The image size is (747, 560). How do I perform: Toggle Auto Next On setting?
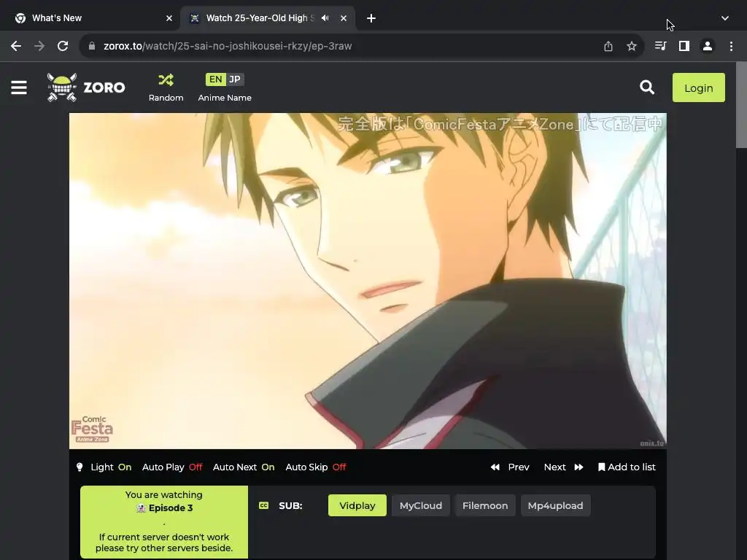244,467
